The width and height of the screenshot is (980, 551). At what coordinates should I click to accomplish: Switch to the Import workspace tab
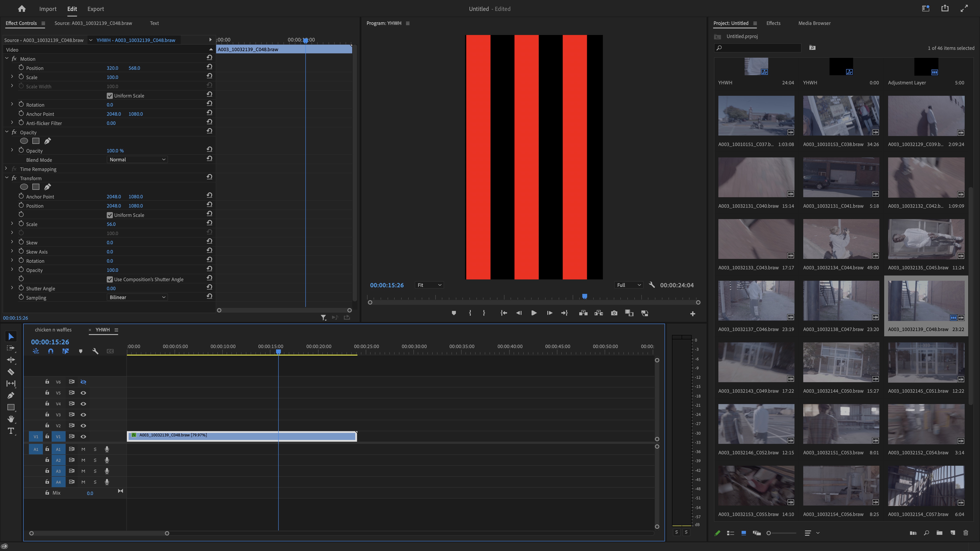click(47, 9)
